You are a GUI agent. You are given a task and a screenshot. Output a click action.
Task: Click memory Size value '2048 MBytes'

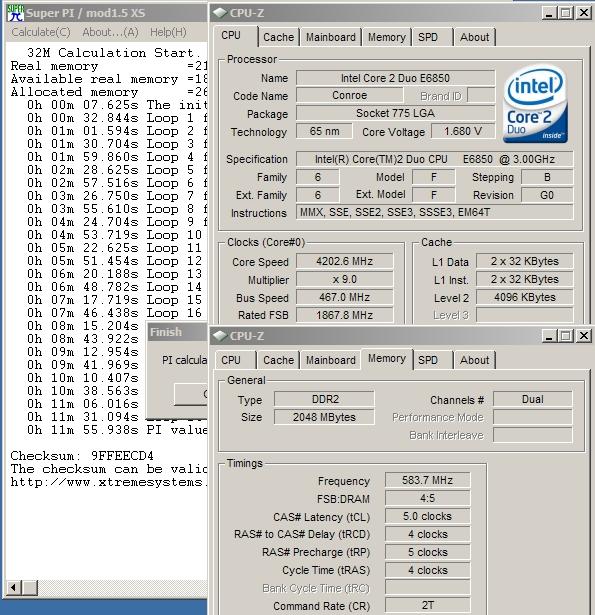324,417
